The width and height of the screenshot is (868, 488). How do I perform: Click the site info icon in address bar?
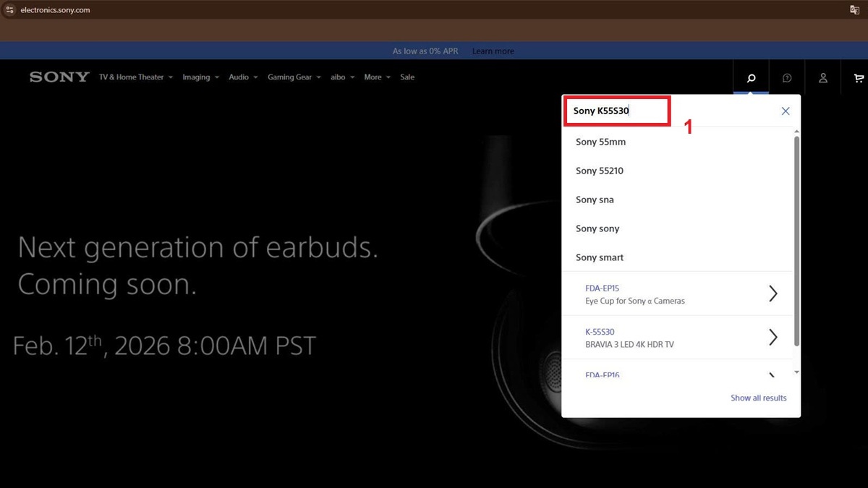[10, 10]
